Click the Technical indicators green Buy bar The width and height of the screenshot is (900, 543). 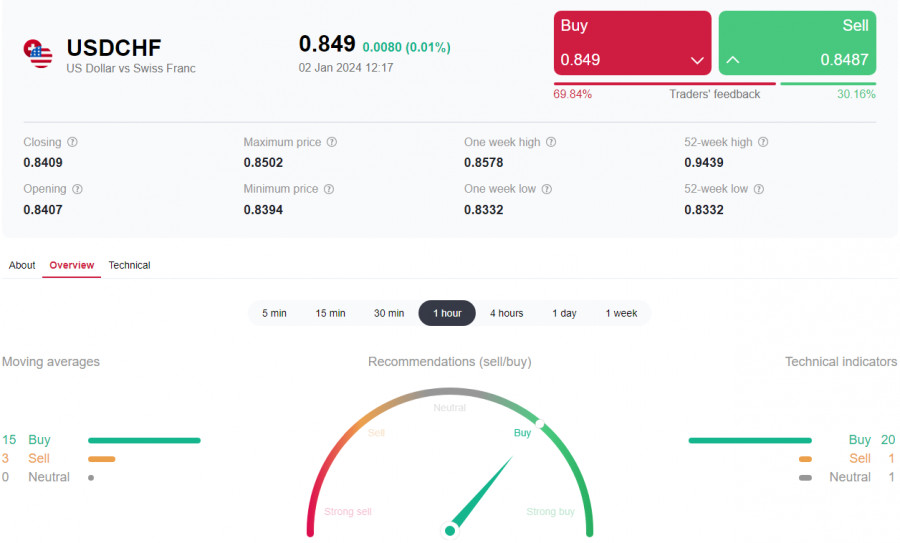(x=750, y=441)
